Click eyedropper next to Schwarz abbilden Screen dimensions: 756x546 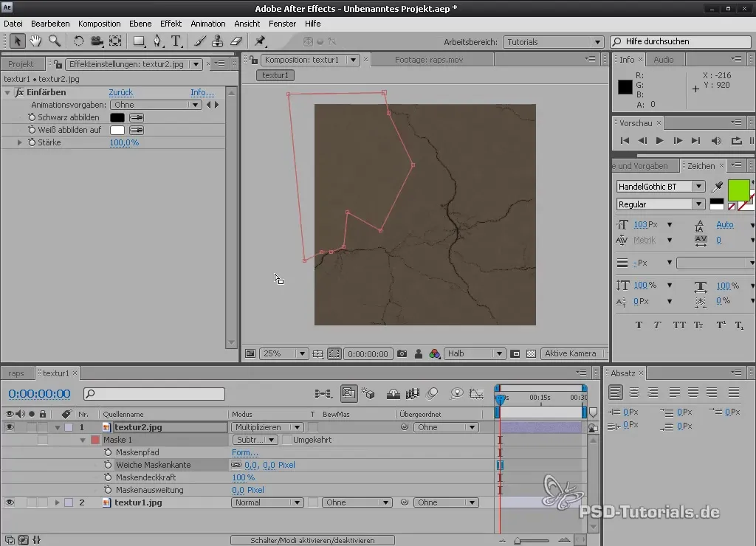pos(137,117)
